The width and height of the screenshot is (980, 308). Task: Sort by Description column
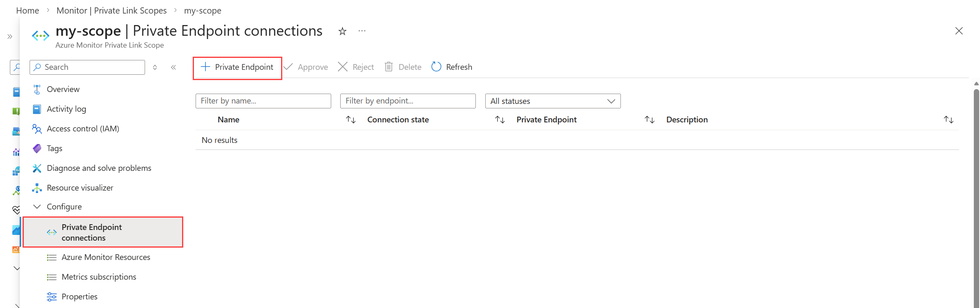tap(948, 120)
